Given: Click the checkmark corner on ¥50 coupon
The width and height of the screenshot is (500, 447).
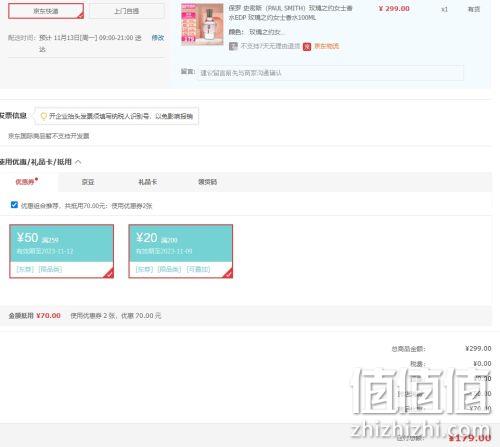Looking at the screenshot, I should [x=109, y=274].
